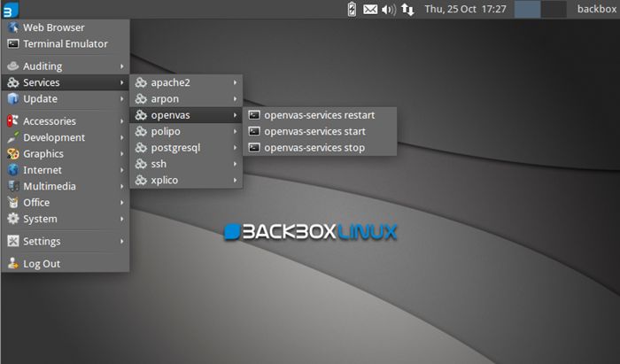The width and height of the screenshot is (620, 364).
Task: Expand the apache2 submenu arrow
Action: coord(235,82)
